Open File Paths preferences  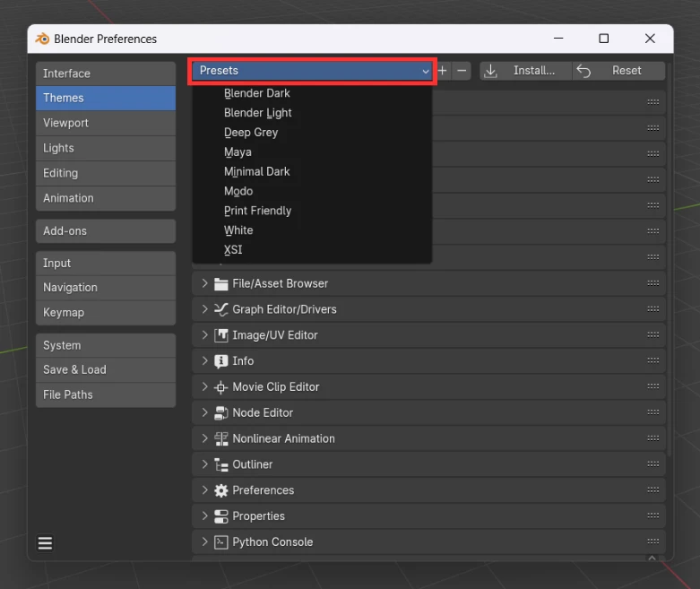[x=106, y=394]
